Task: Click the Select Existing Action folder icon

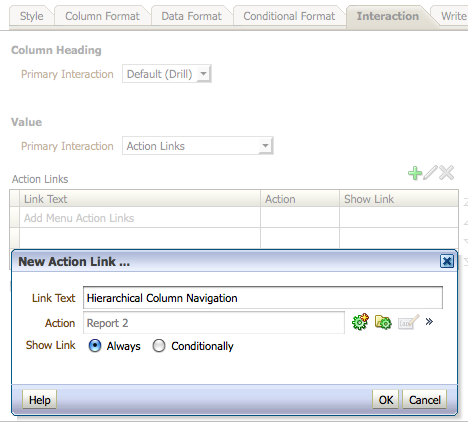Action: pos(383,322)
